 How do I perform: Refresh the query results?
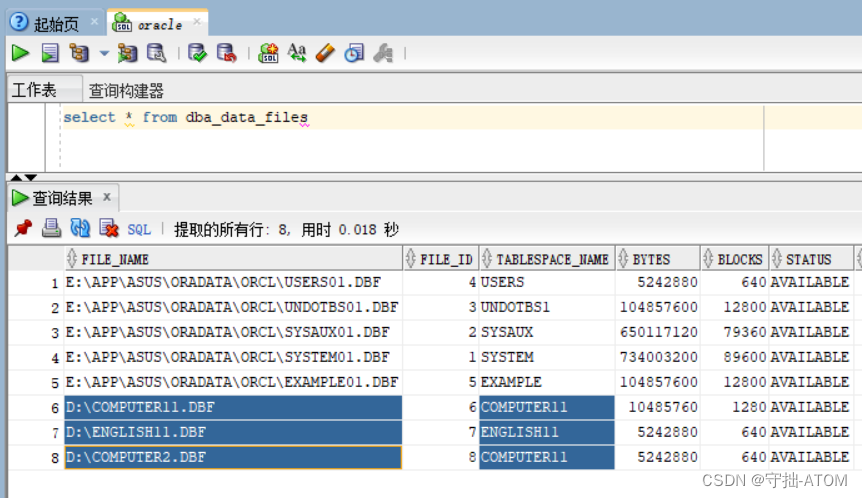[80, 228]
